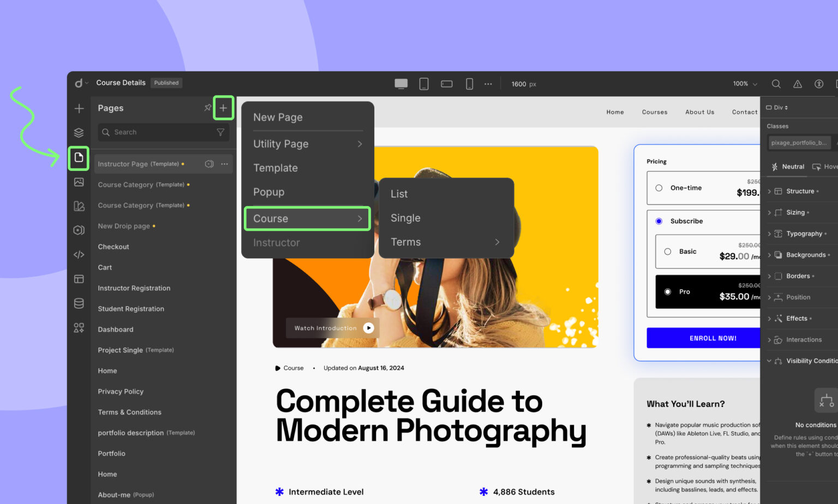
Task: Expand the Backgrounds section
Action: 805,255
